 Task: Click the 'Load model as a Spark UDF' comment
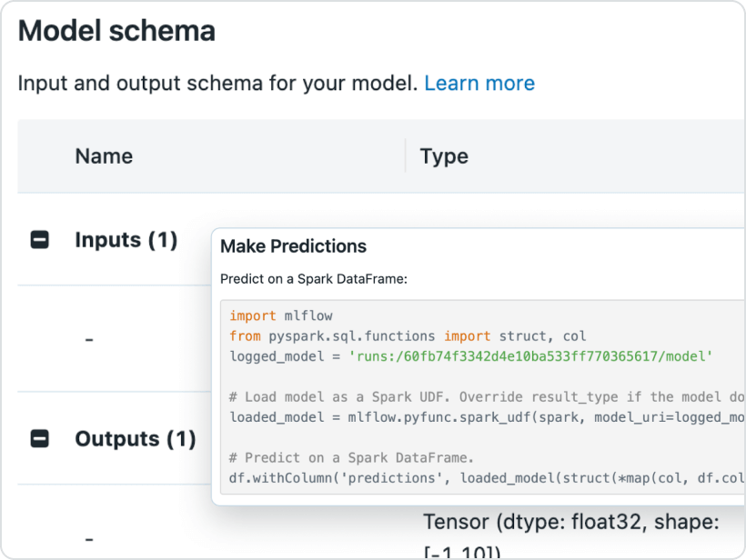point(482,396)
